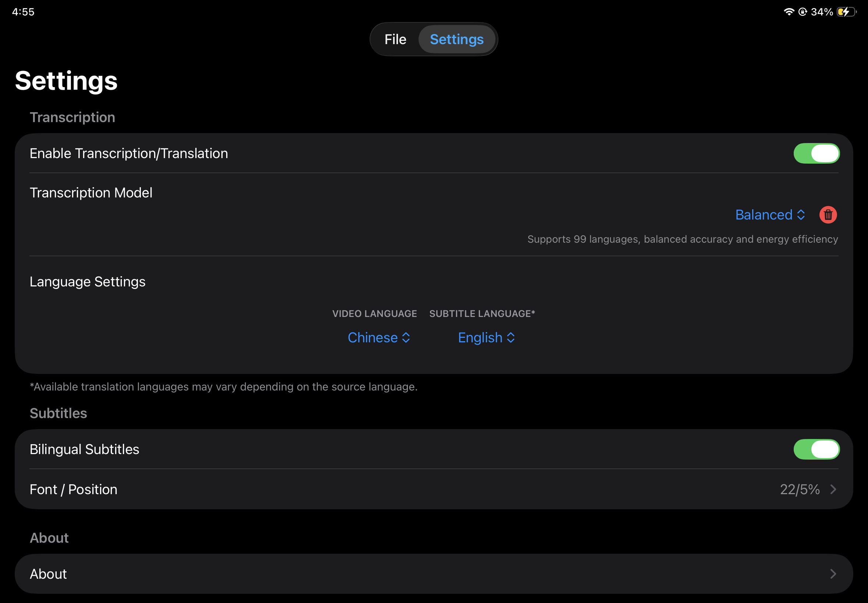Open the About row chevron
This screenshot has height=603, width=868.
point(833,574)
